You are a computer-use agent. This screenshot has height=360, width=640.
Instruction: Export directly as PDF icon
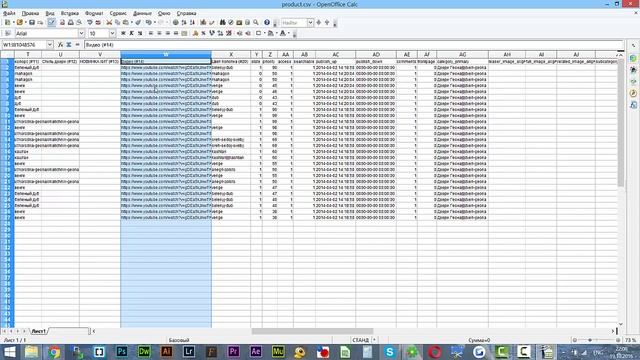(x=62, y=22)
